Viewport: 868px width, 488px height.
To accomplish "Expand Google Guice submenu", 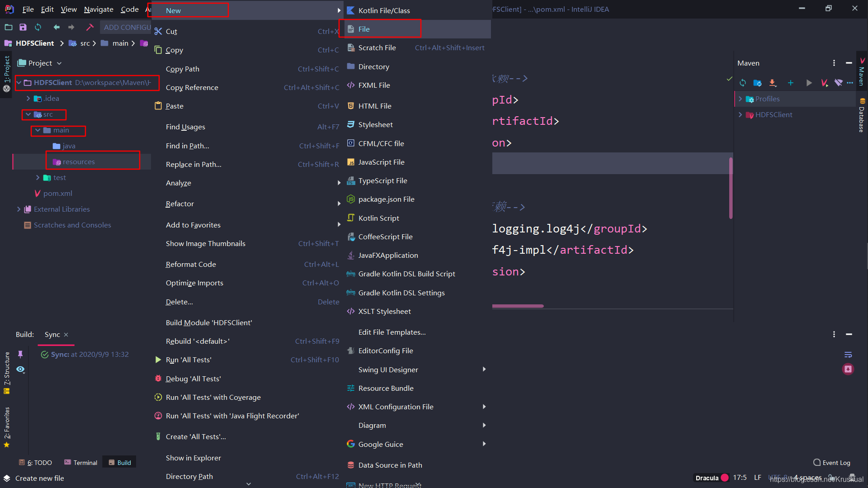I will [417, 444].
